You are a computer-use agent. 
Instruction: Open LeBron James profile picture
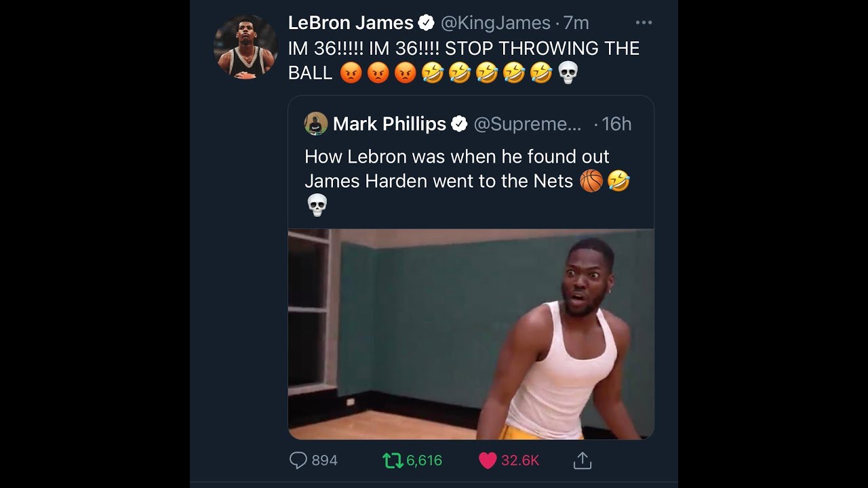[x=245, y=47]
